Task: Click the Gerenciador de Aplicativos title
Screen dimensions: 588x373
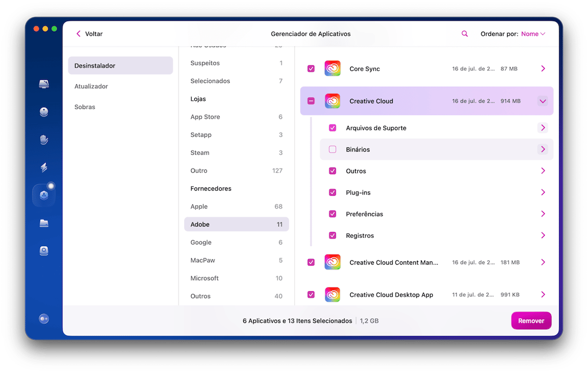Action: tap(310, 34)
